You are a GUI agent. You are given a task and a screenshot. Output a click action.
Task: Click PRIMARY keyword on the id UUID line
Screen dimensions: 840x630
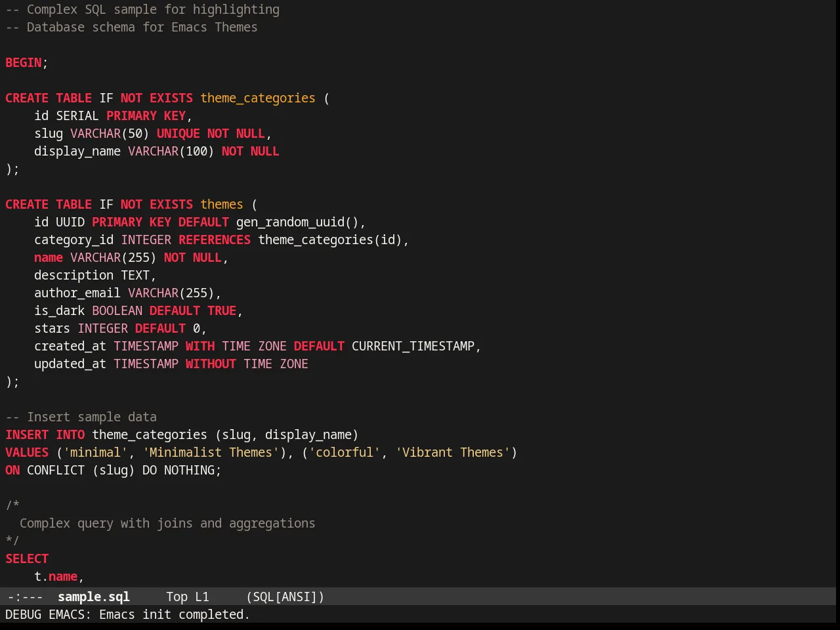(117, 222)
